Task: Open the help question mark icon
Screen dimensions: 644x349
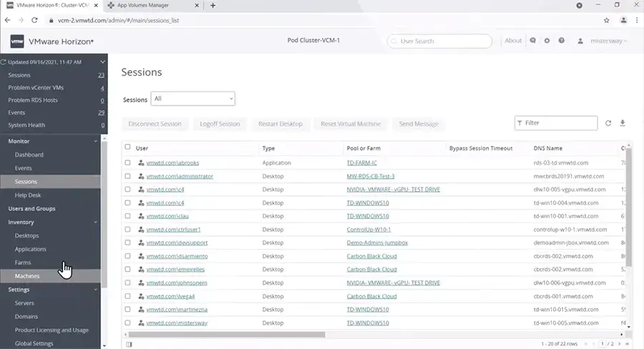Action: coord(561,41)
